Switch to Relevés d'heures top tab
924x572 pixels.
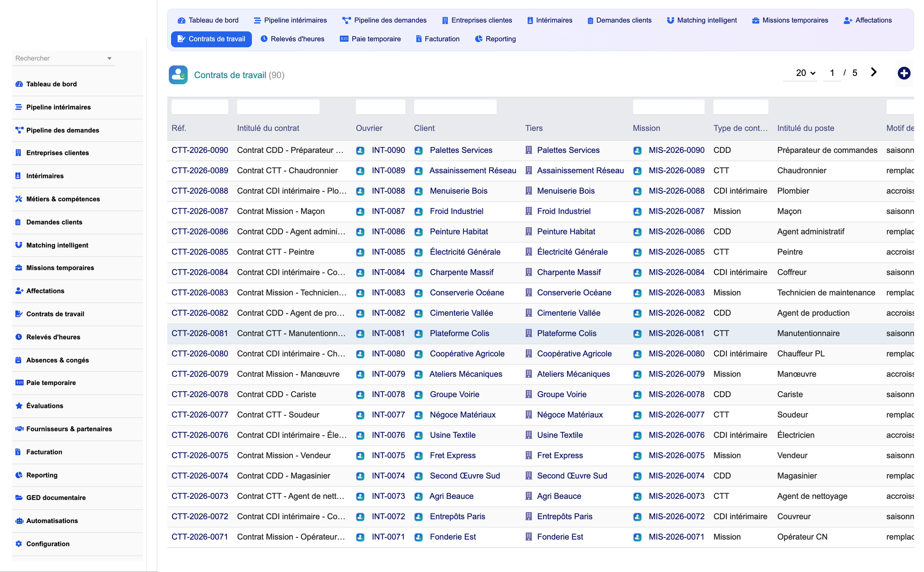pyautogui.click(x=292, y=39)
